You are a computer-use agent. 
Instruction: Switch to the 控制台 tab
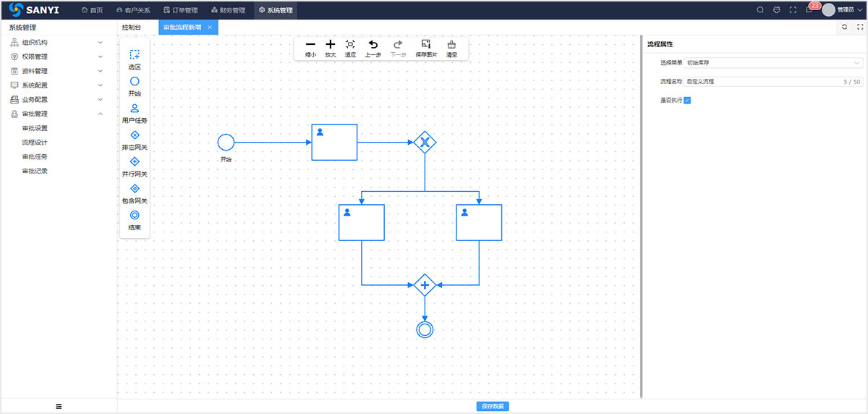tap(132, 28)
